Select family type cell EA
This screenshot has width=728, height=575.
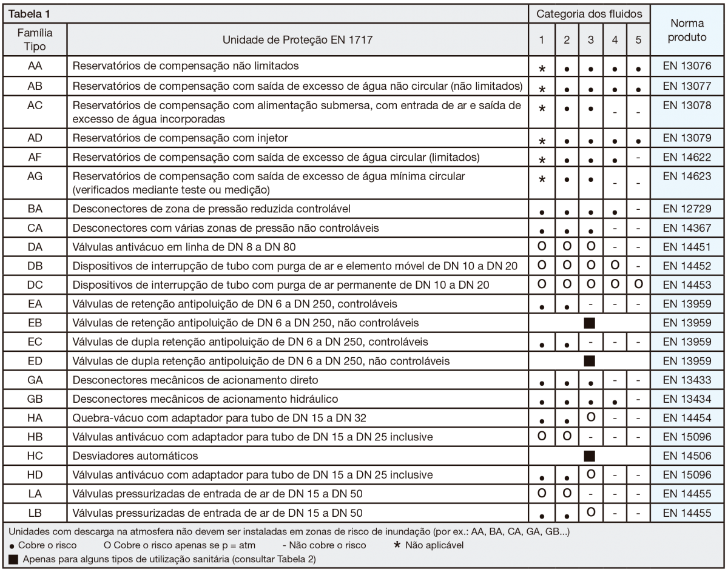[35, 303]
